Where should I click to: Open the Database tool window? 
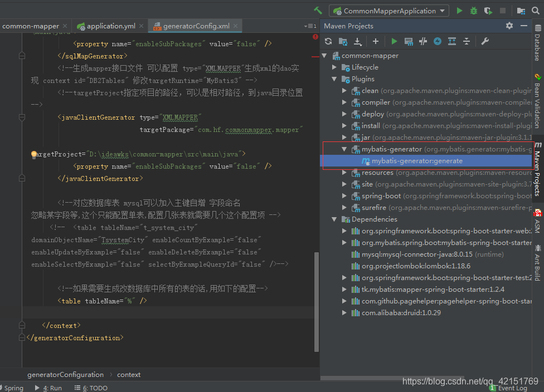tap(537, 43)
